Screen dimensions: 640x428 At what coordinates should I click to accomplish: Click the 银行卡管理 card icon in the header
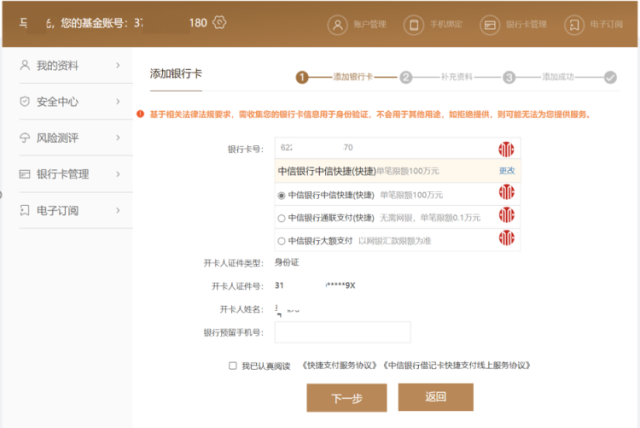point(490,25)
